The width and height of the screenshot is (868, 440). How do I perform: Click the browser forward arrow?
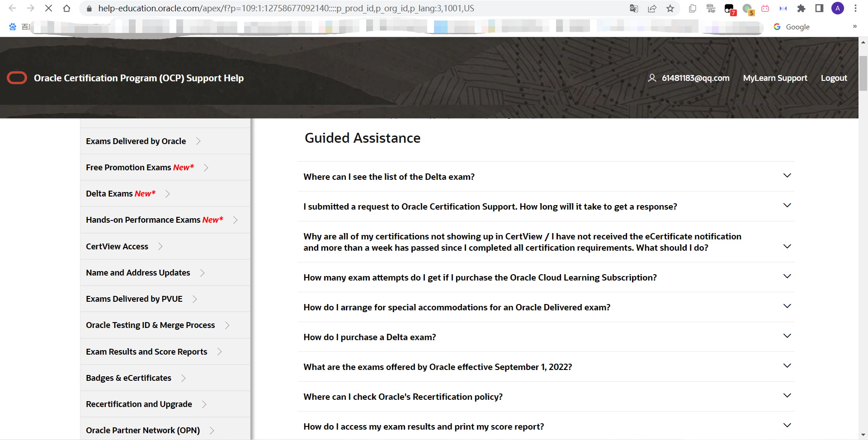31,8
